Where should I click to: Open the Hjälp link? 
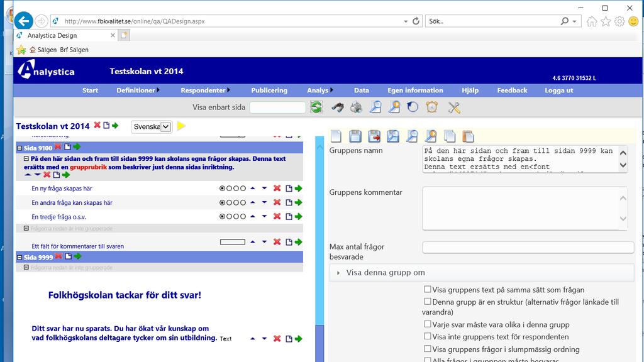coord(470,90)
